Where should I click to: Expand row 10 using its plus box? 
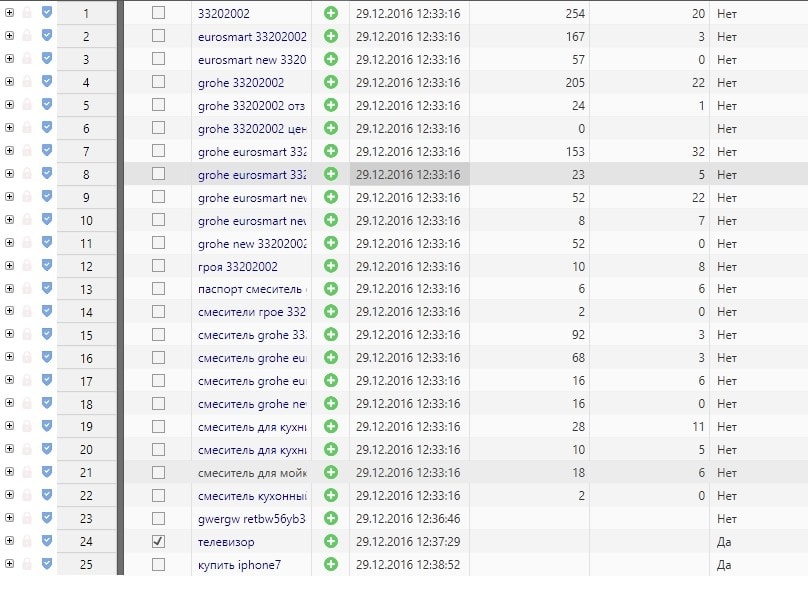pos(9,220)
